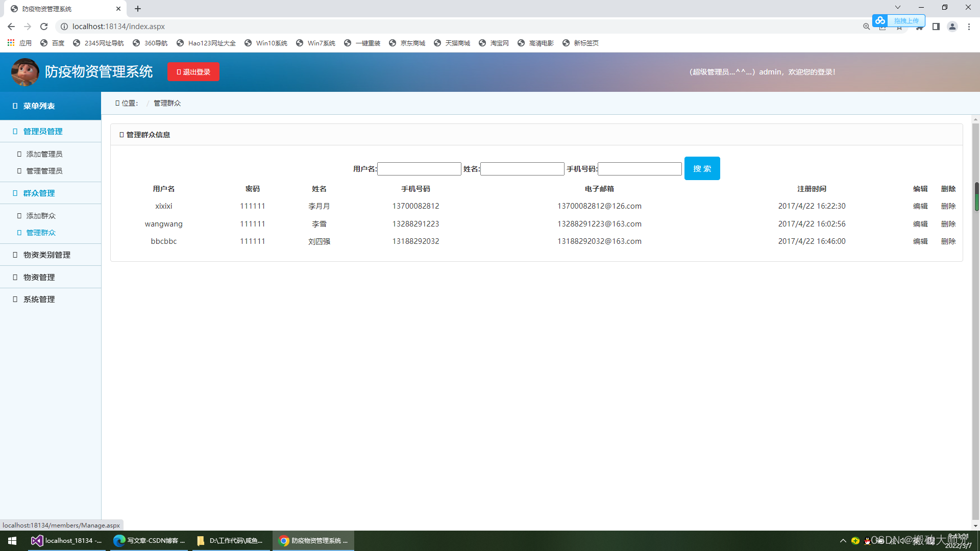Open the Chrome three-dot menu
980x551 pixels.
(969, 27)
